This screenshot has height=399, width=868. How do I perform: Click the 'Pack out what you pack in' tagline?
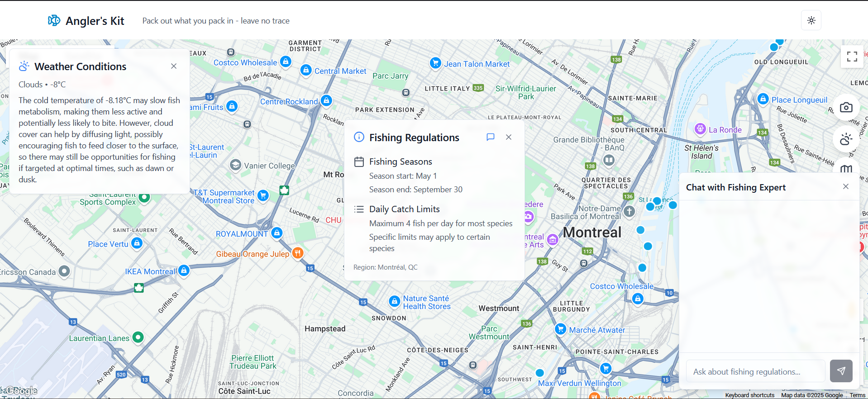tap(216, 21)
